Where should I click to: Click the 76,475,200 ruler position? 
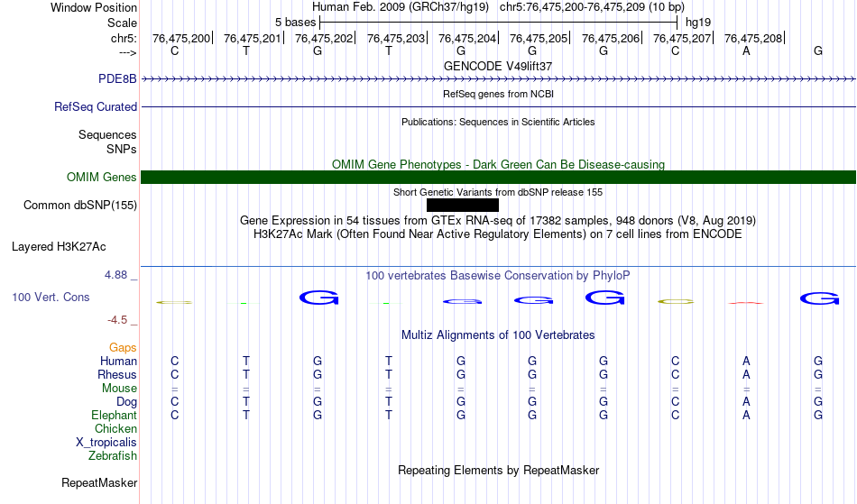point(181,38)
